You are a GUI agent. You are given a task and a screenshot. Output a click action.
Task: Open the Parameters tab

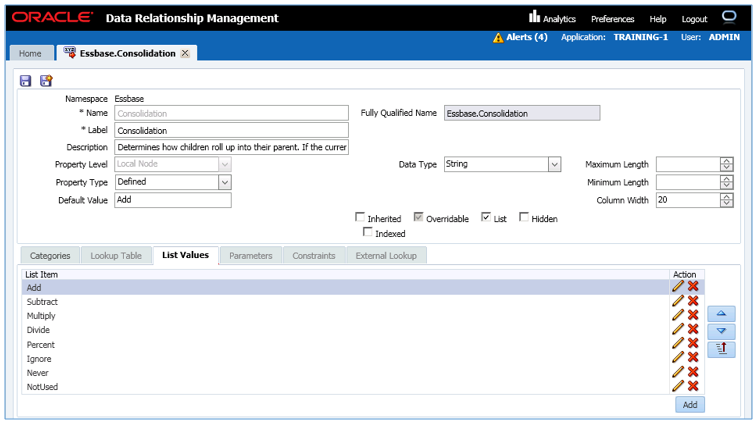251,256
